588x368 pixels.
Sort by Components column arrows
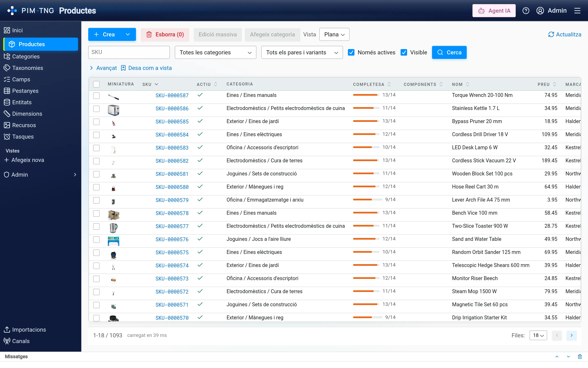pos(441,84)
